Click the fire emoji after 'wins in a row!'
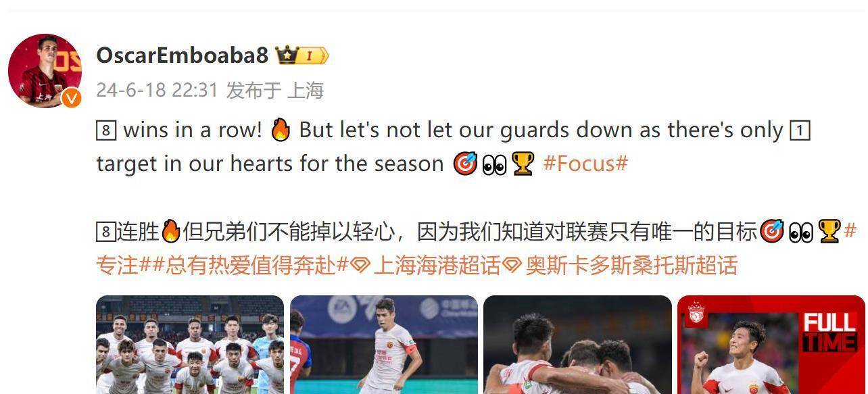The width and height of the screenshot is (868, 394). [x=280, y=130]
